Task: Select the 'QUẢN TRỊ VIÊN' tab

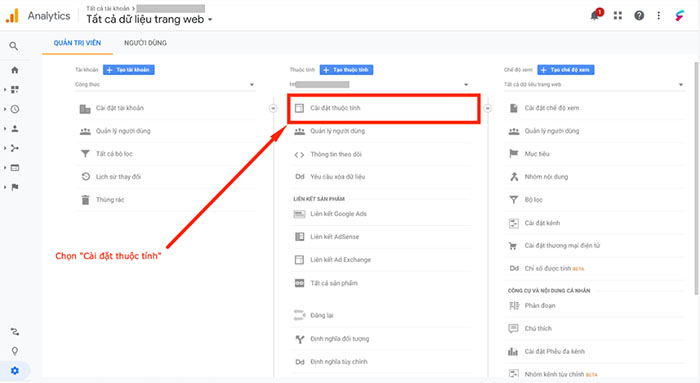Action: (77, 43)
